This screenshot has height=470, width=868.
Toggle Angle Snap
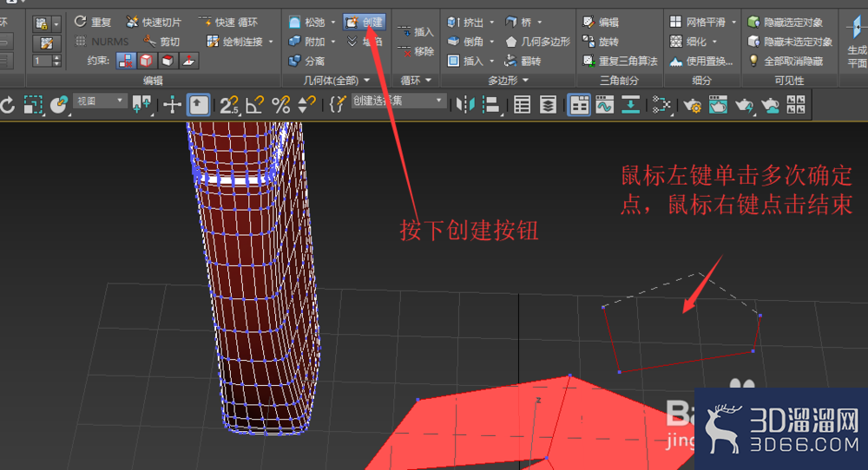point(254,104)
